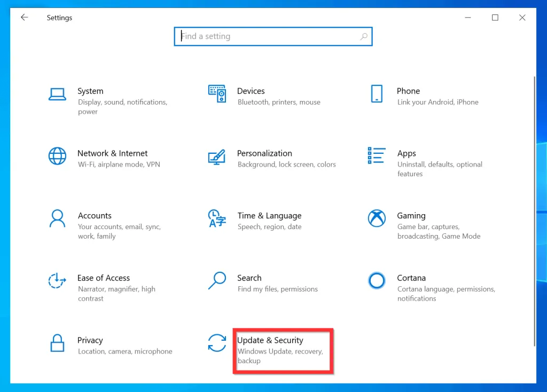Select the Personalization category text
Screen dimensions: 547x392
point(264,153)
